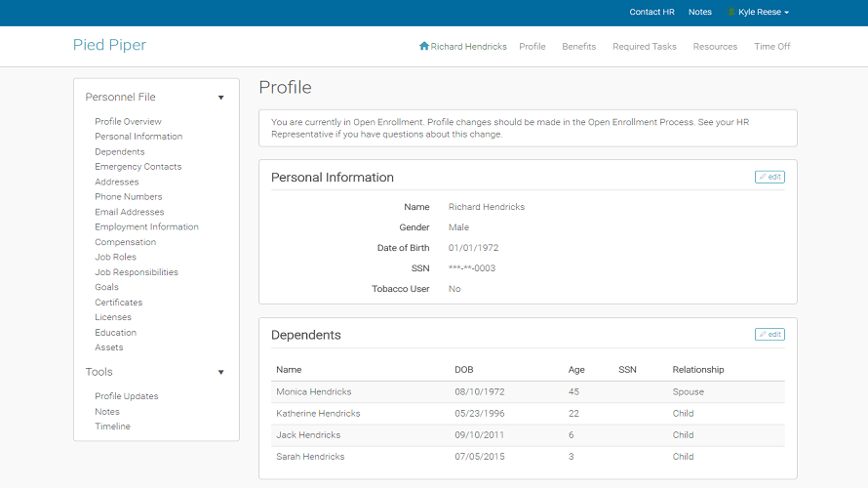868x488 pixels.
Task: Open Goals in the sidebar
Action: 106,287
